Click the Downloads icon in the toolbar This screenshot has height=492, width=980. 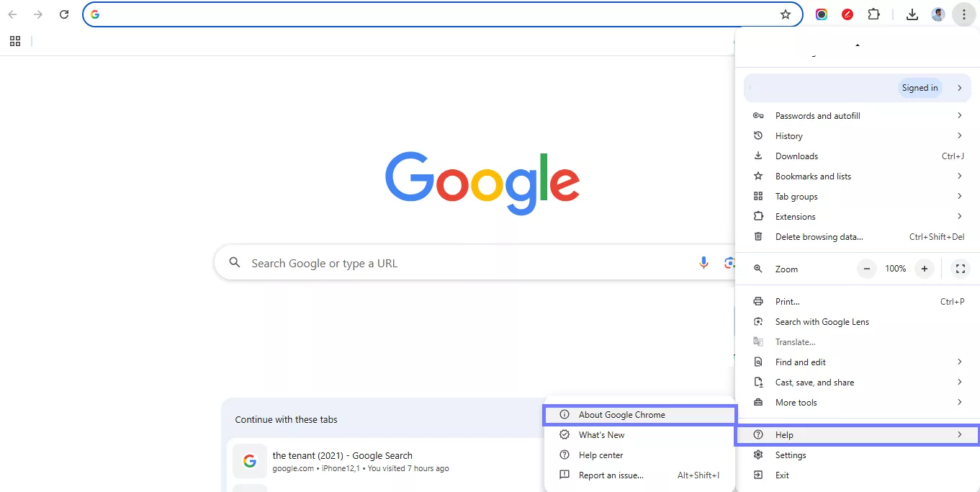point(912,14)
